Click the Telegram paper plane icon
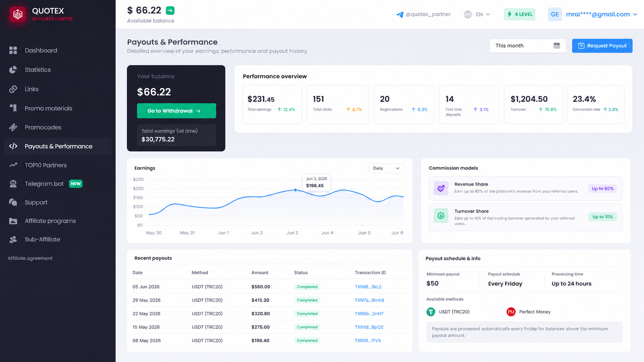Screen dimensions: 644x362 click(400, 15)
